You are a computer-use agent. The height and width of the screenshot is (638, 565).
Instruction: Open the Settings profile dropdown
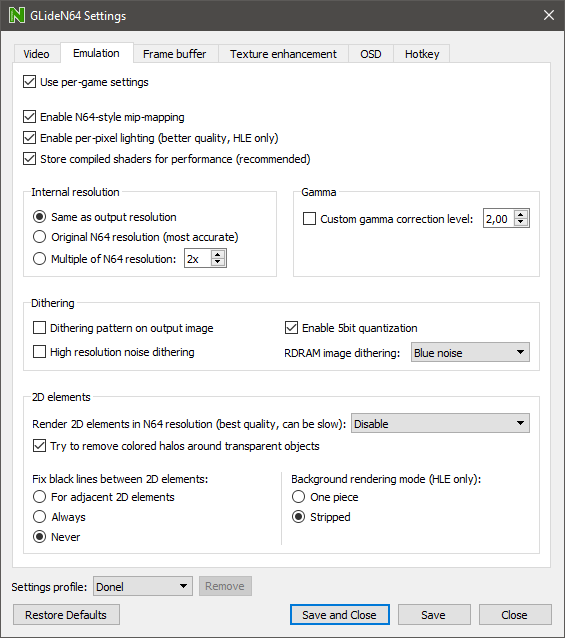143,586
